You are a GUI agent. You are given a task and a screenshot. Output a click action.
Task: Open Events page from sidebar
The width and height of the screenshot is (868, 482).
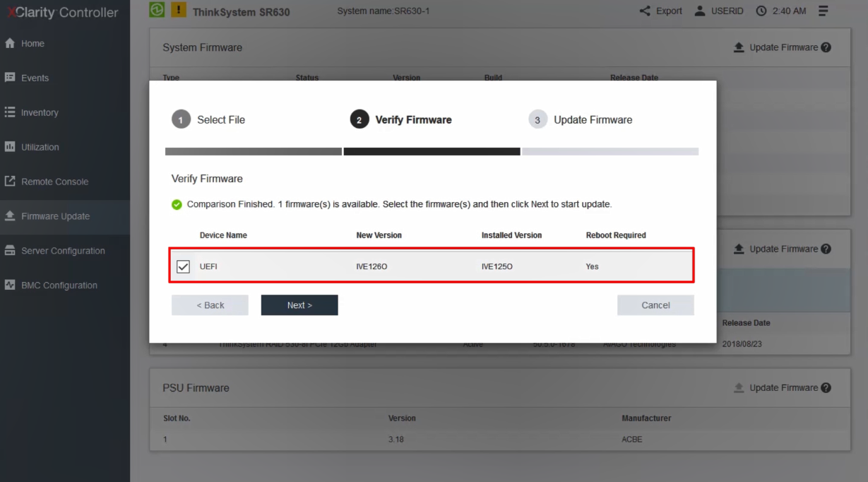35,78
